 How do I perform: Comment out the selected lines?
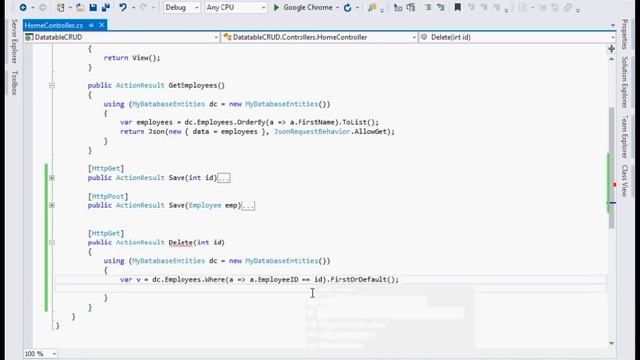tap(428, 7)
